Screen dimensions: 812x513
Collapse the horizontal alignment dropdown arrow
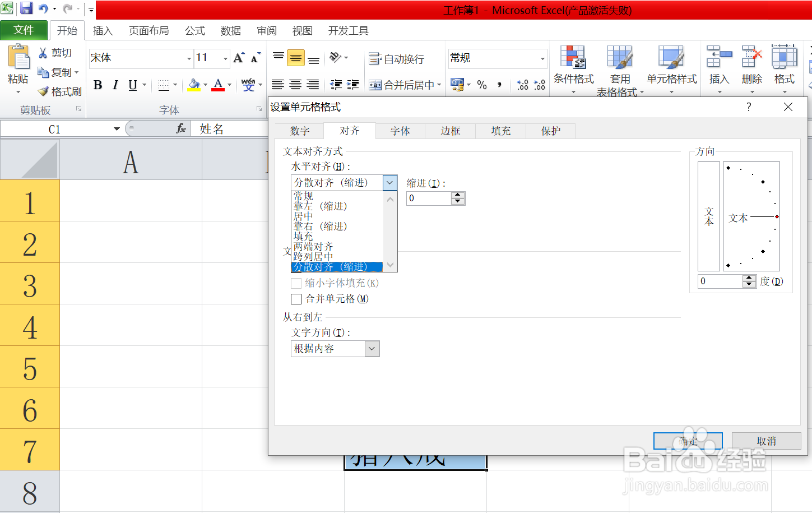point(390,183)
